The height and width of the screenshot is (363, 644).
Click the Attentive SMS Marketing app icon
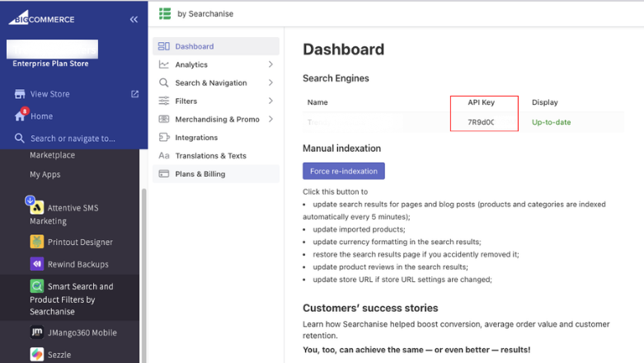pyautogui.click(x=37, y=208)
